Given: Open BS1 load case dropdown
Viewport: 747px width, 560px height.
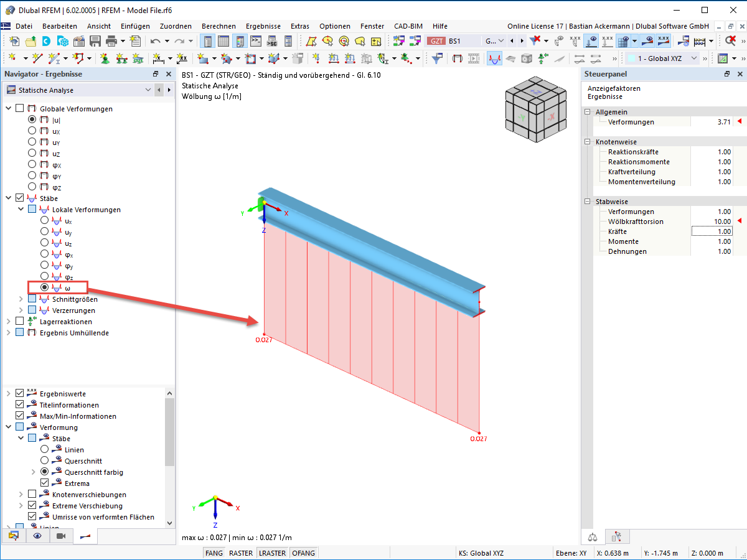Looking at the screenshot, I should [x=502, y=41].
